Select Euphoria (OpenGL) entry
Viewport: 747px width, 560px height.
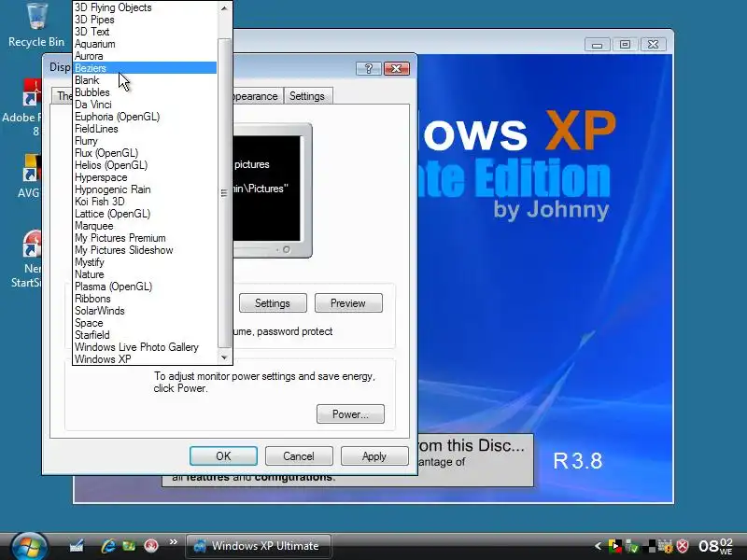146,117
